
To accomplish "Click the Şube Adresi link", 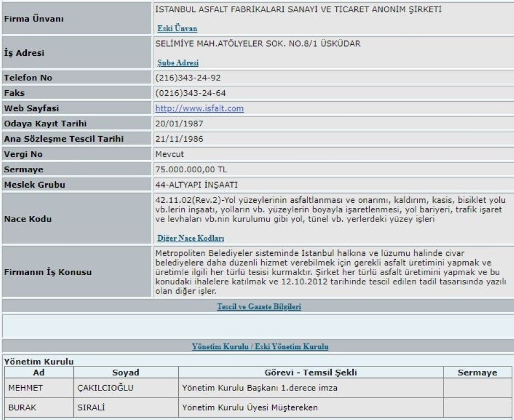I will click(177, 63).
